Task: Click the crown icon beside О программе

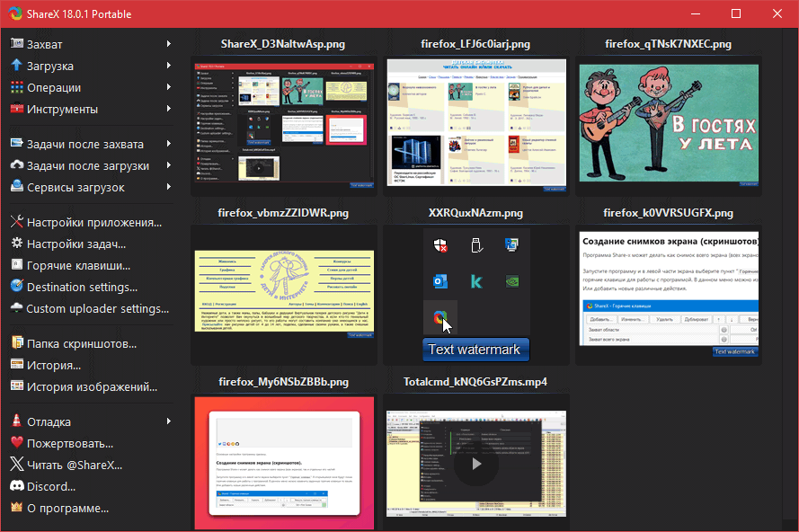Action: point(16,508)
